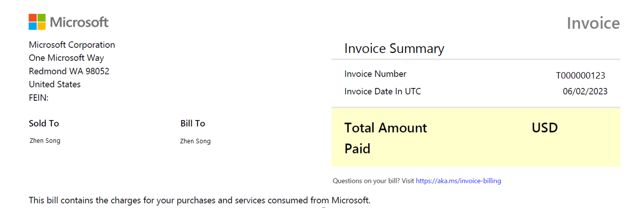Select invoice number T000000123
The image size is (644, 208).
point(580,76)
